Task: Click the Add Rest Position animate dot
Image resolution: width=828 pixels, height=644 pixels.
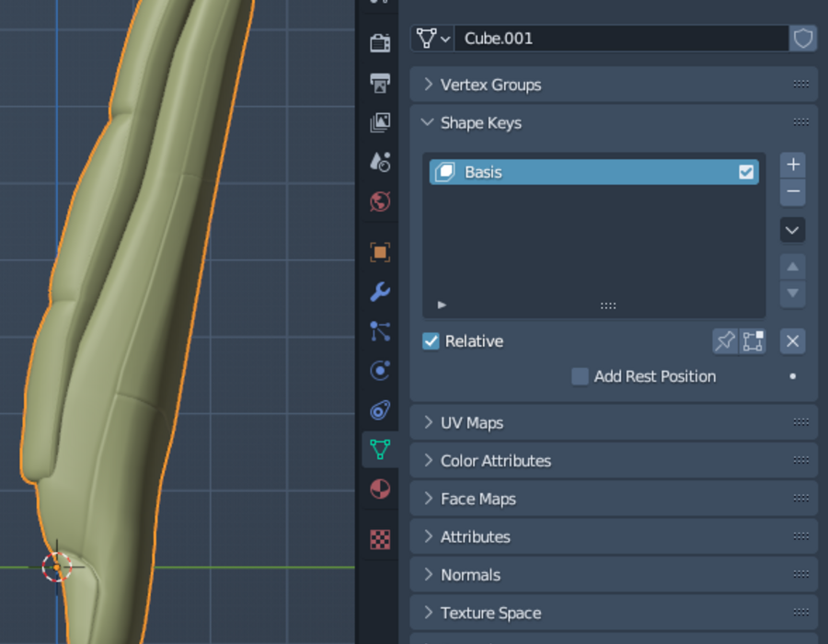Action: (x=793, y=376)
